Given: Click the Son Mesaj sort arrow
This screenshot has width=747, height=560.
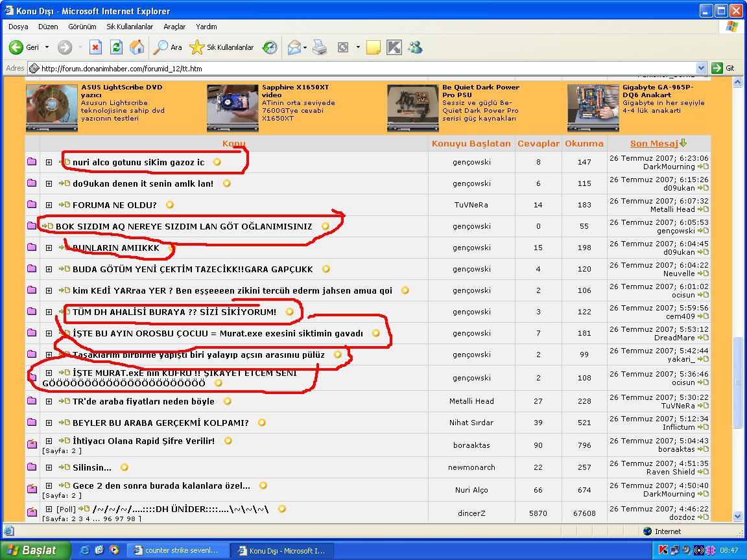Looking at the screenshot, I should (683, 143).
